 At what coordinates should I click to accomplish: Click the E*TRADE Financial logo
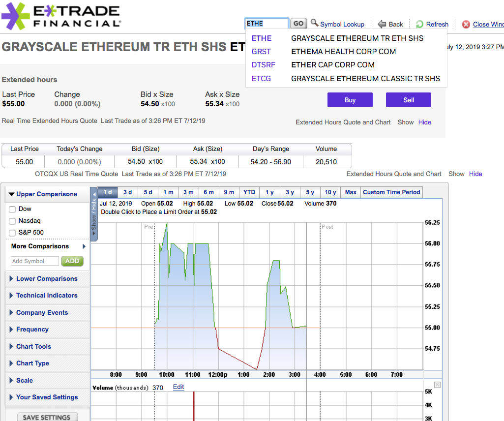pos(61,16)
